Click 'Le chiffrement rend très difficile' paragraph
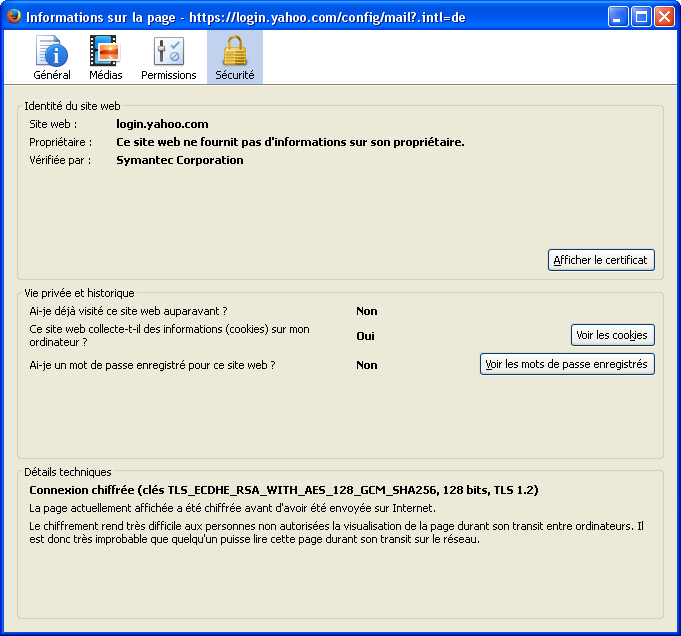681x636 pixels. pyautogui.click(x=337, y=533)
